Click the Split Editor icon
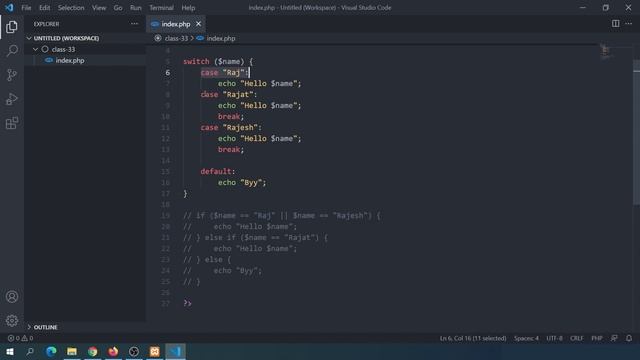 tap(616, 24)
